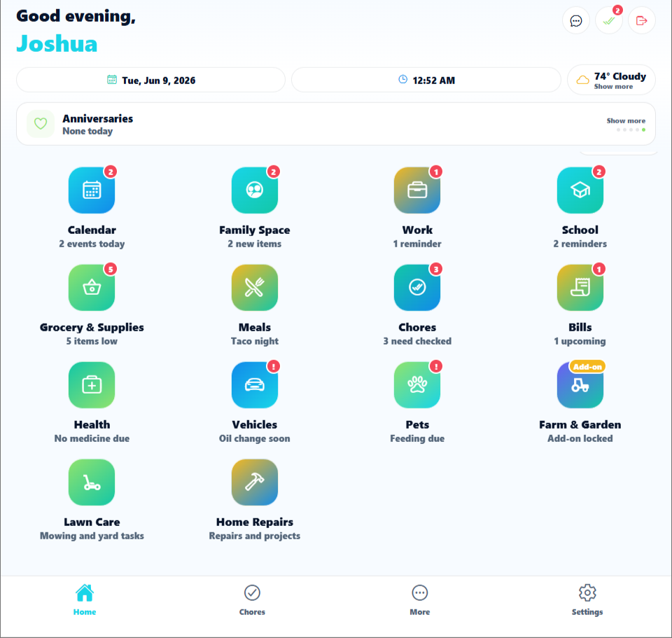Open the Health first-aid icon
This screenshot has width=672, height=638.
click(92, 384)
